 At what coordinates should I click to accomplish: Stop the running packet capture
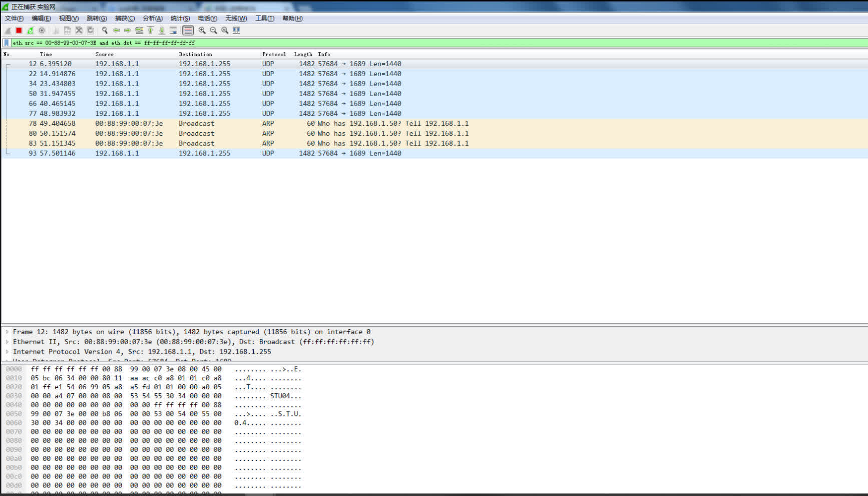tap(19, 31)
